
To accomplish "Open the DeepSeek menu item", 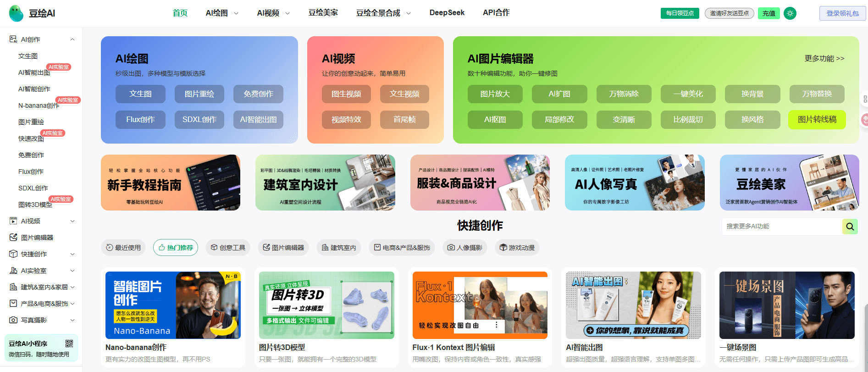I will tap(447, 13).
